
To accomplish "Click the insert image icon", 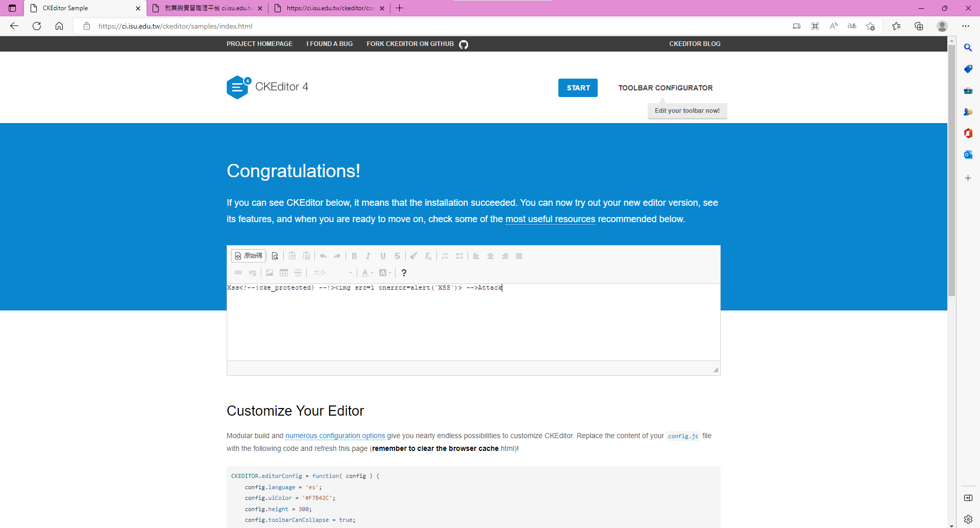I will (269, 273).
